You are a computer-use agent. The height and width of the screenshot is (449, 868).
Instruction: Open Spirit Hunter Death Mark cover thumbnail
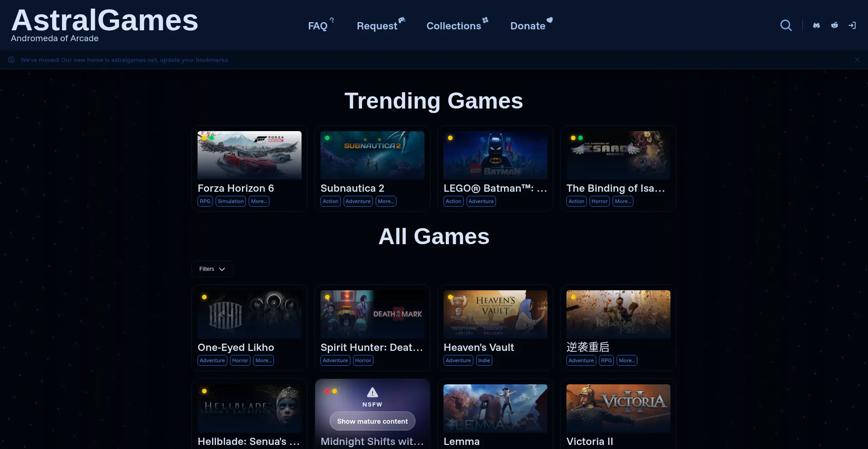[373, 314]
